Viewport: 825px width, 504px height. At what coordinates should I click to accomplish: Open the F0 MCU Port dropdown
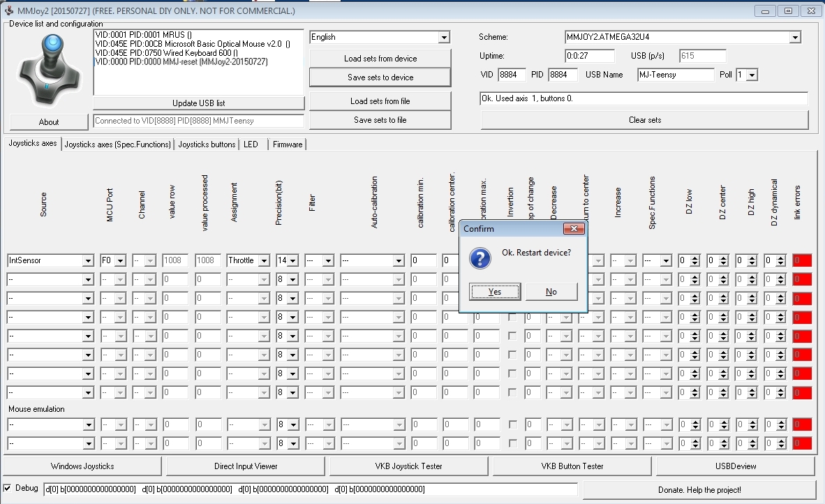pos(121,260)
